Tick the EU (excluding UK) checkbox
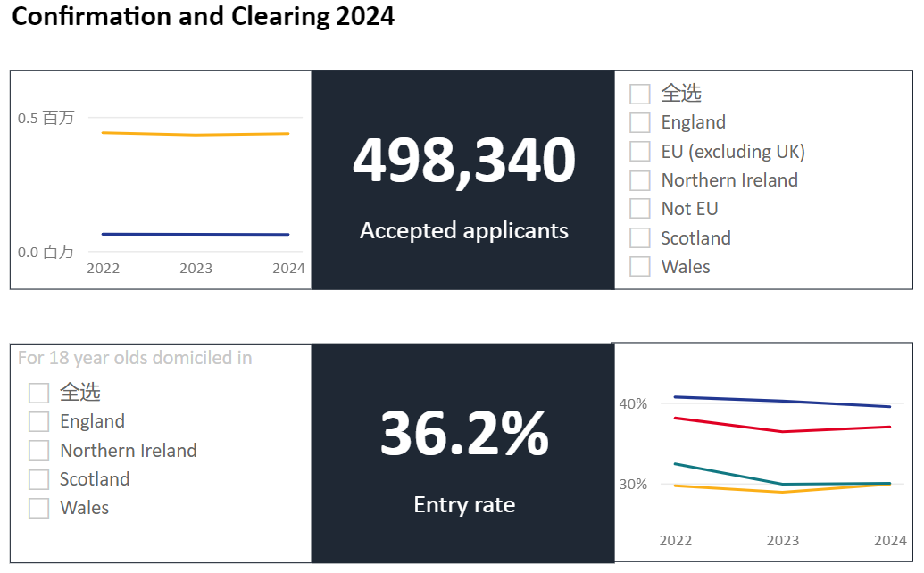 pyautogui.click(x=640, y=152)
